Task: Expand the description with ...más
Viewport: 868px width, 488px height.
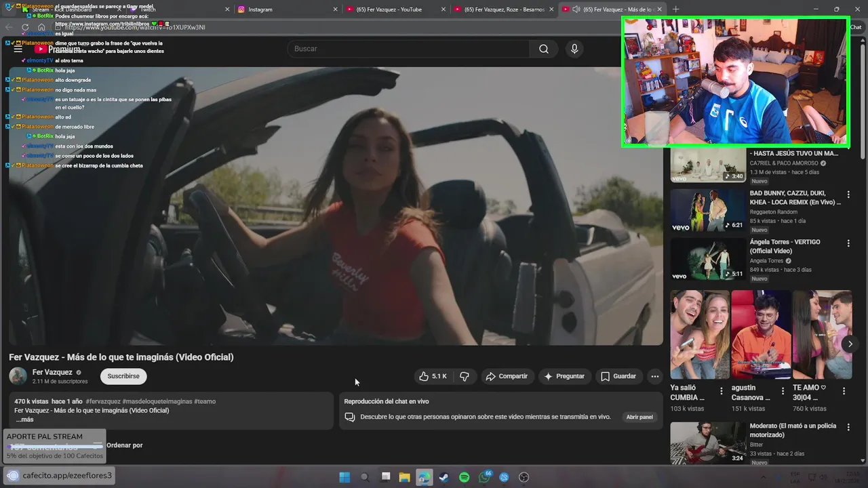Action: pyautogui.click(x=24, y=420)
